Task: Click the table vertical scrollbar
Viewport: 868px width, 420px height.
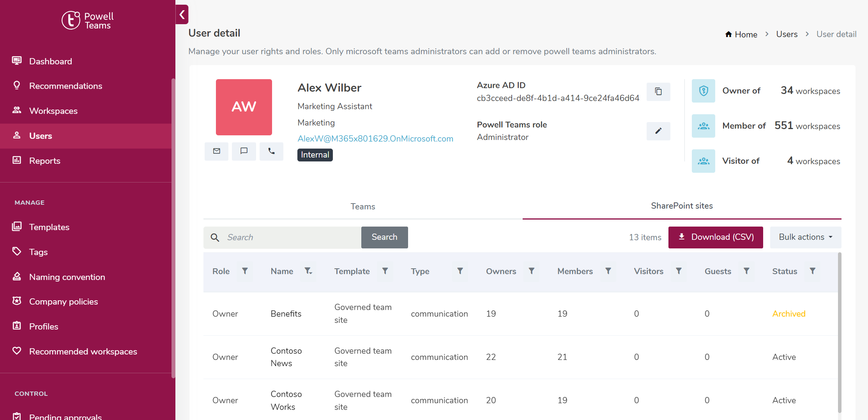Action: [x=840, y=333]
